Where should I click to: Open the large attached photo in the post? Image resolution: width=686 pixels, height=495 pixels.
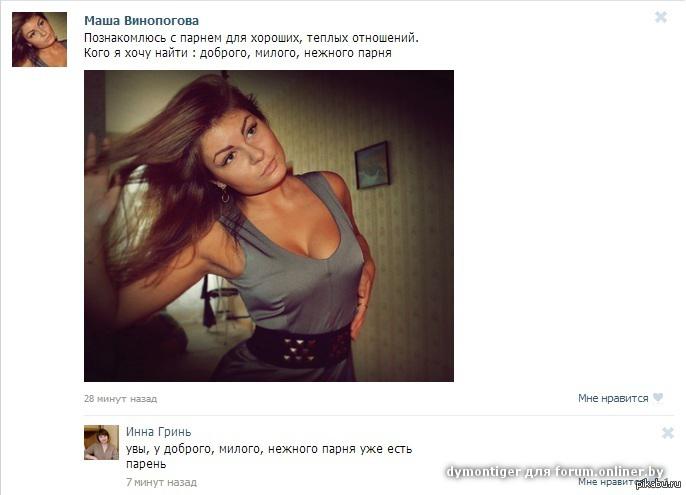tap(269, 226)
